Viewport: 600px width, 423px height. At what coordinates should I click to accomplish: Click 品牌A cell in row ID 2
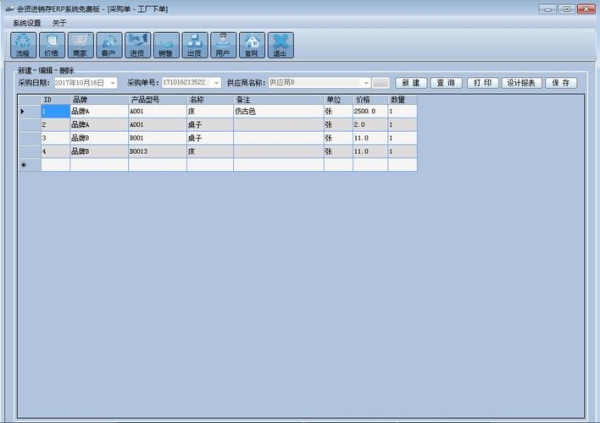click(99, 125)
